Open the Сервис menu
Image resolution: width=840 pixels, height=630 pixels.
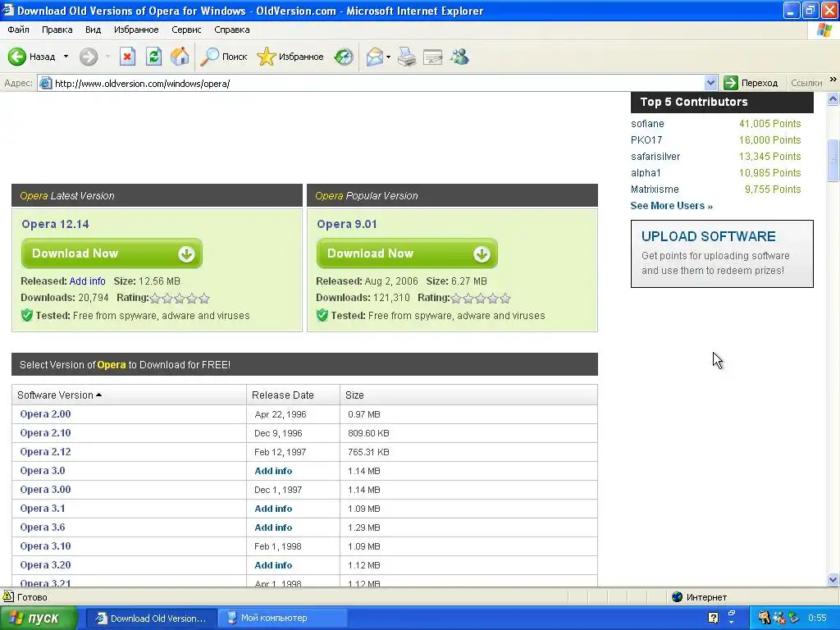click(186, 30)
